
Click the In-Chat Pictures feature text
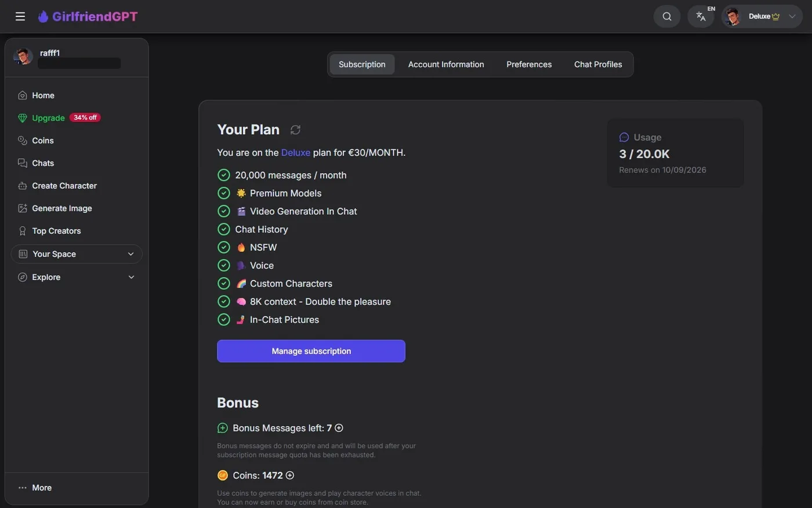tap(284, 320)
